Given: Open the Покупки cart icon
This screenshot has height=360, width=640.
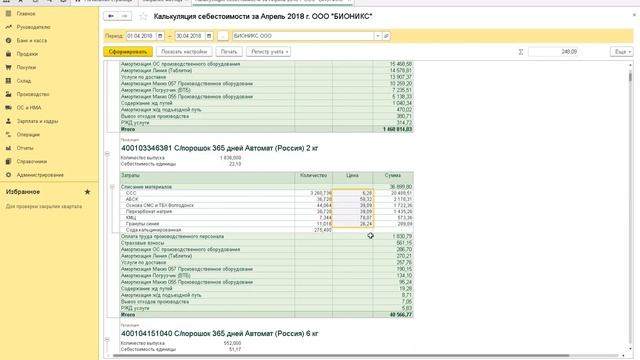Looking at the screenshot, I should pos(8,67).
